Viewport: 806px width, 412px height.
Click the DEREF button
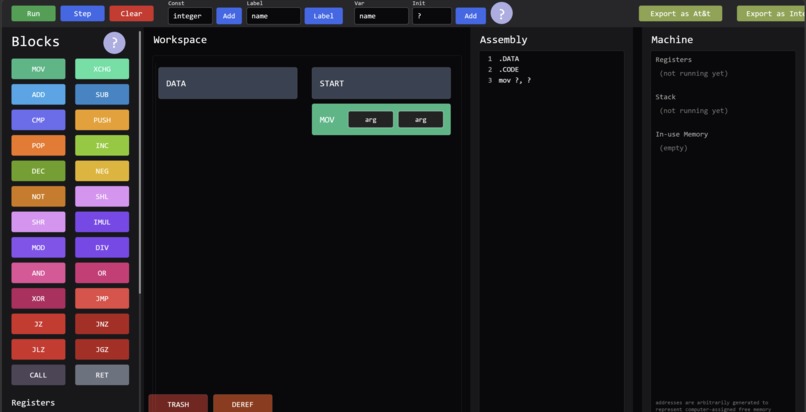tap(243, 404)
